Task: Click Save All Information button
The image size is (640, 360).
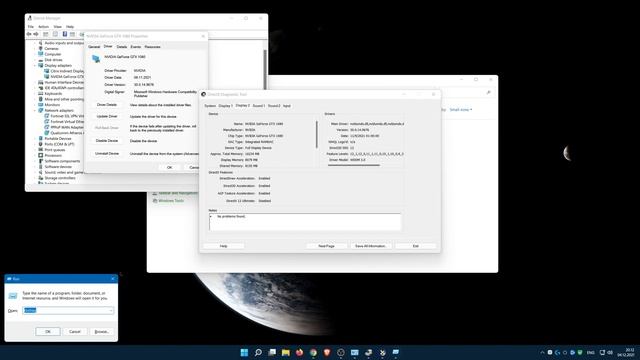Action: (x=371, y=246)
